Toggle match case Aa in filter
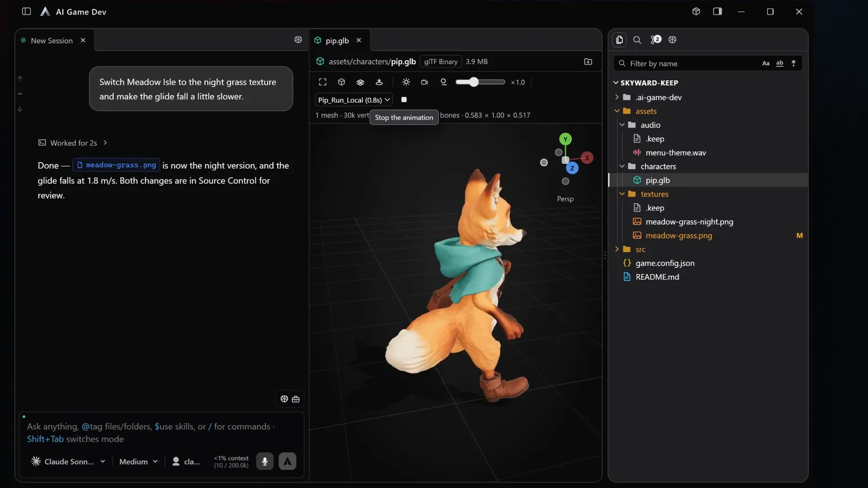This screenshot has width=868, height=488. click(x=765, y=63)
